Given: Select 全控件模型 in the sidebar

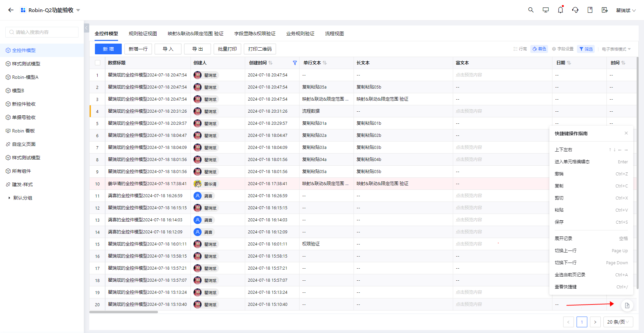Looking at the screenshot, I should point(42,50).
